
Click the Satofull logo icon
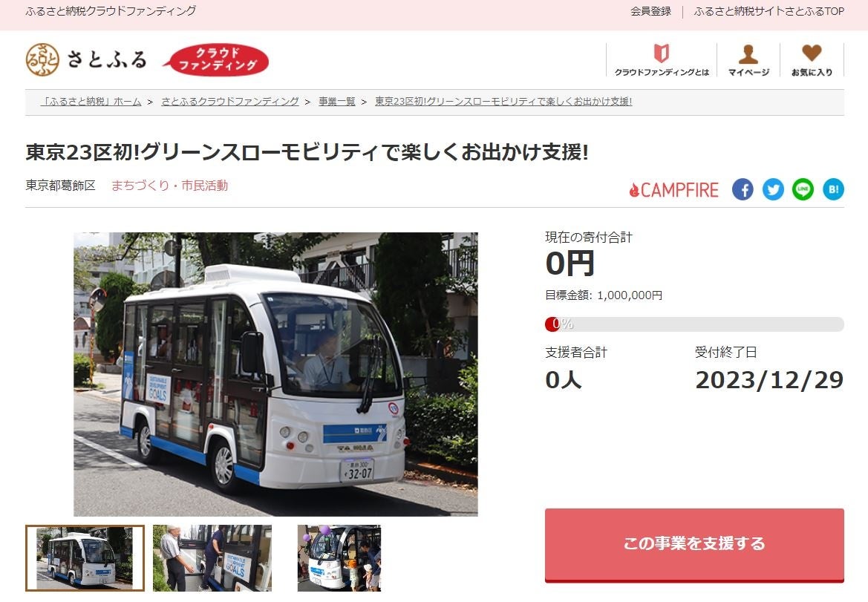click(x=42, y=60)
